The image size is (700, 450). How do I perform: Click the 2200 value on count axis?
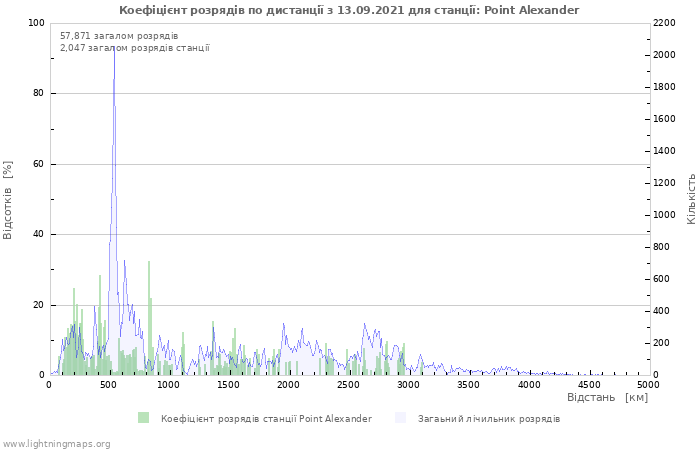tap(665, 23)
